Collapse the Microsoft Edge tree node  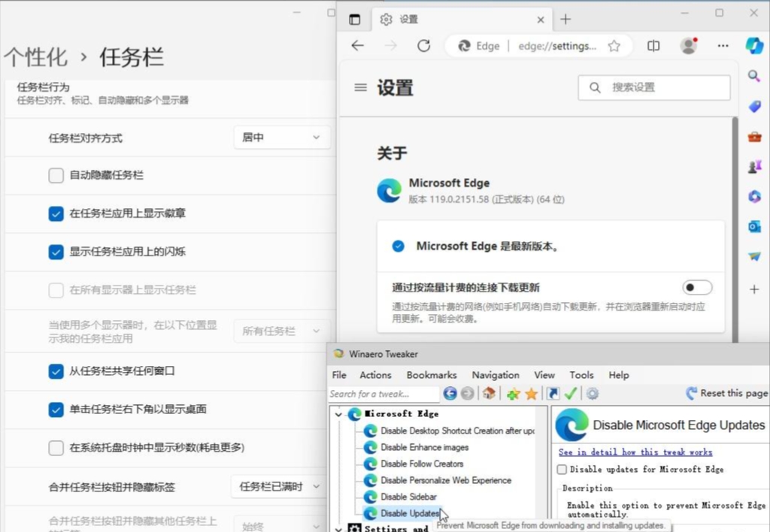(338, 414)
